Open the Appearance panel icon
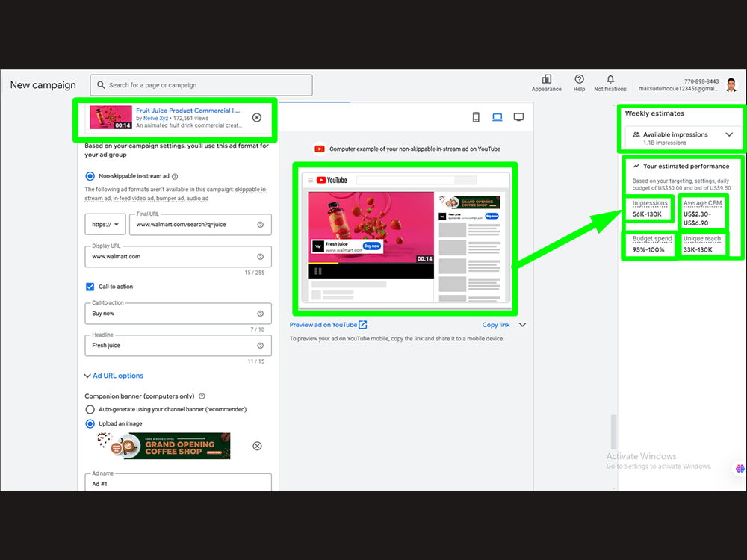Viewport: 747px width, 560px height. coord(547,79)
